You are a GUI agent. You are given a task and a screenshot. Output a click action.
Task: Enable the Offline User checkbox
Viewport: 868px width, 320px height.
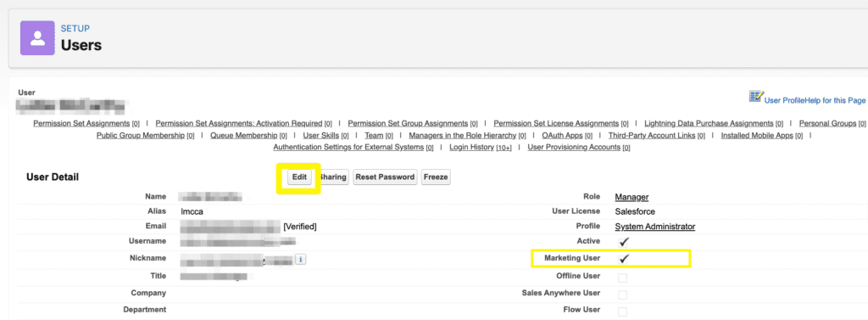click(623, 278)
